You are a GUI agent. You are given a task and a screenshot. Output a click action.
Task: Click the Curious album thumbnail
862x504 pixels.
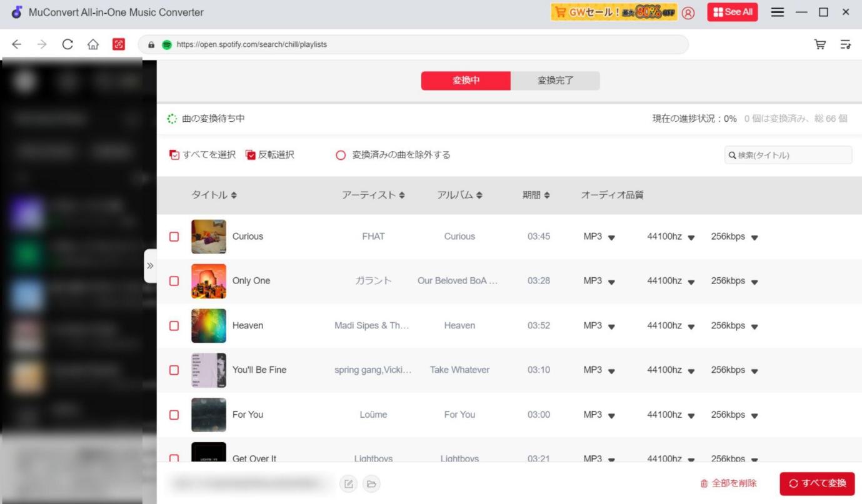[x=209, y=237]
